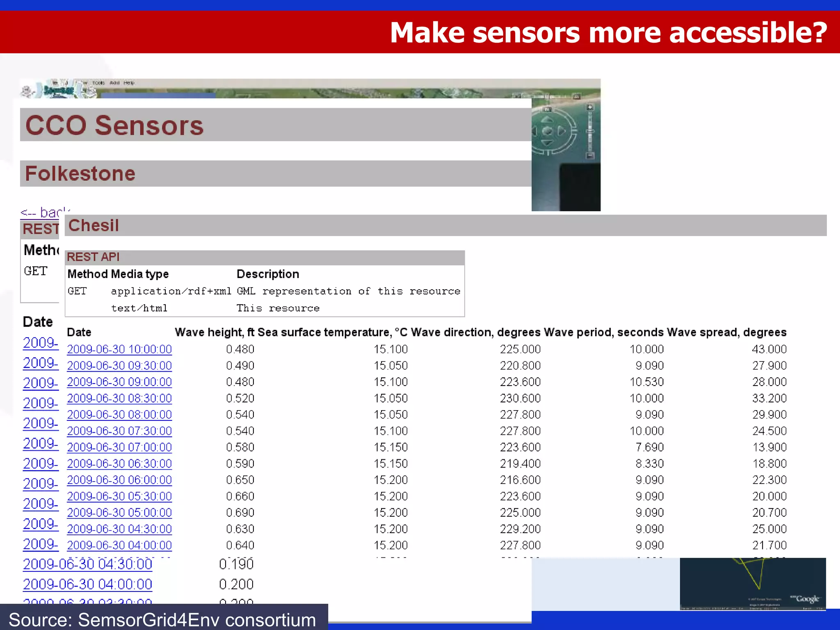Select the text/html media type cell
The width and height of the screenshot is (840, 630).
(139, 308)
